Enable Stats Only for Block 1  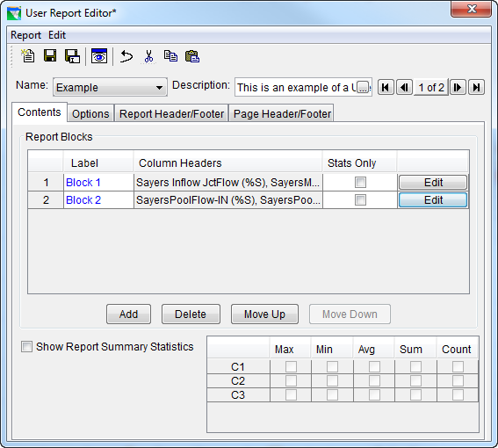coord(360,183)
